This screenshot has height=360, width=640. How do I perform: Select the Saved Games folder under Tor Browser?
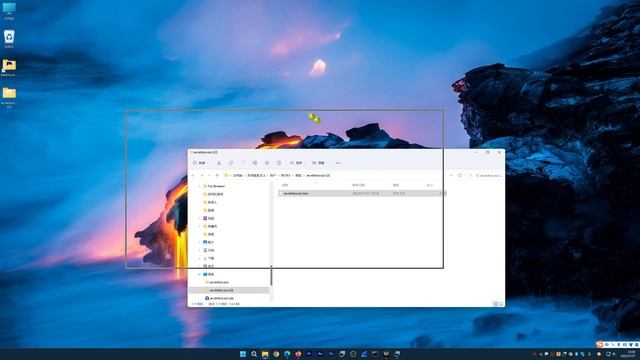coord(213,194)
